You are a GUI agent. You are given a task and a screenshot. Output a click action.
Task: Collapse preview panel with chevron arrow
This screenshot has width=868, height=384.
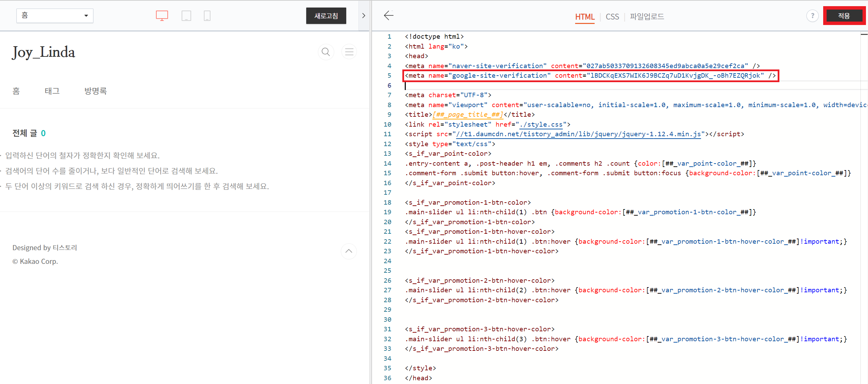click(x=364, y=16)
